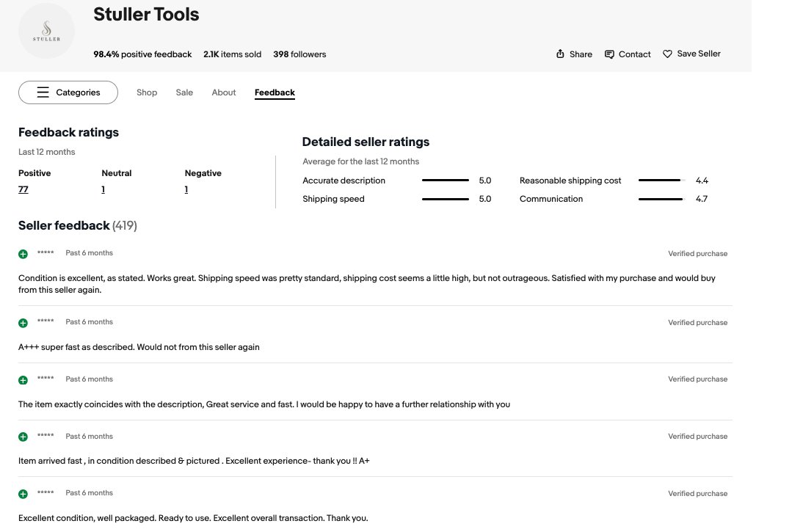
Task: Select the Neutral feedback count
Action: (x=103, y=189)
